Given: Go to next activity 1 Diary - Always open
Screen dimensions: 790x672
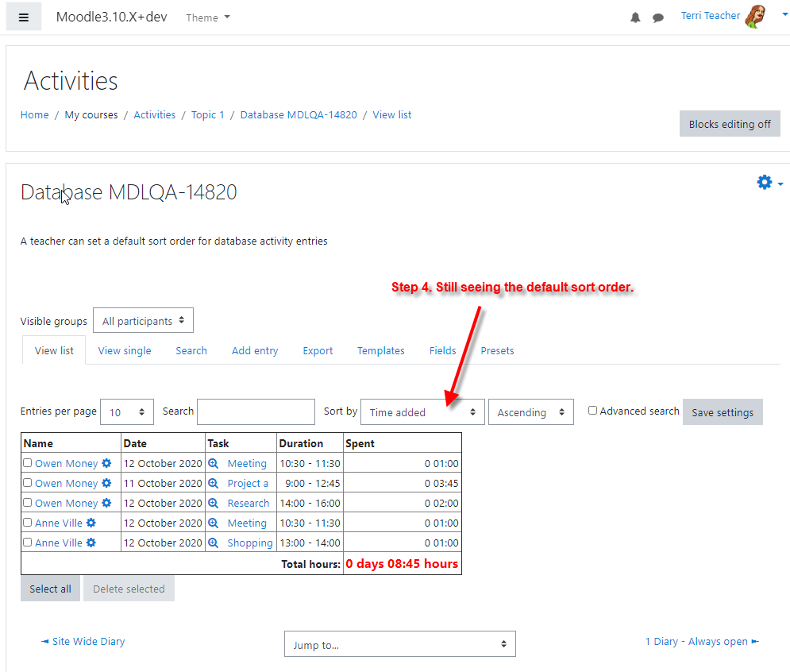Looking at the screenshot, I should [x=702, y=641].
